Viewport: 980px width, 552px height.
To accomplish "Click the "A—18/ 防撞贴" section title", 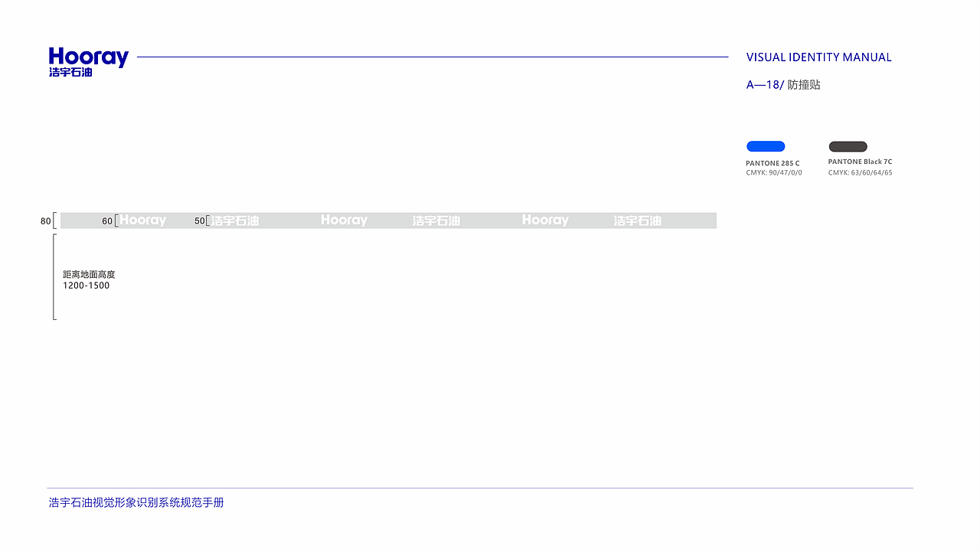I will tap(783, 85).
